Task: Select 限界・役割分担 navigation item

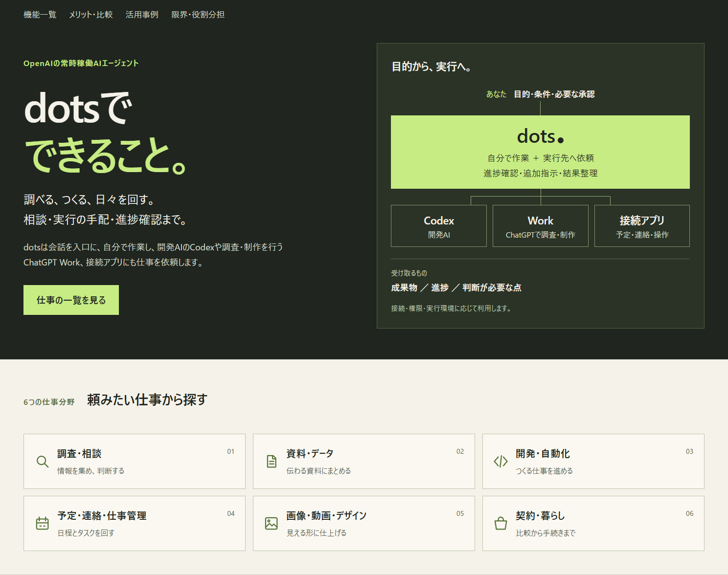Action: pyautogui.click(x=198, y=15)
